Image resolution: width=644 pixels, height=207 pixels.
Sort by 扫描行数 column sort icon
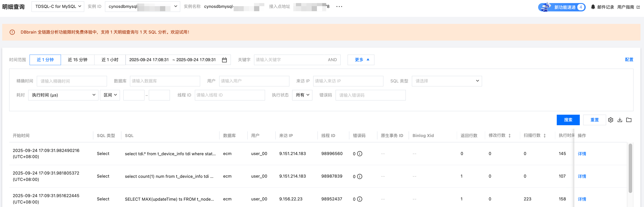click(x=544, y=136)
